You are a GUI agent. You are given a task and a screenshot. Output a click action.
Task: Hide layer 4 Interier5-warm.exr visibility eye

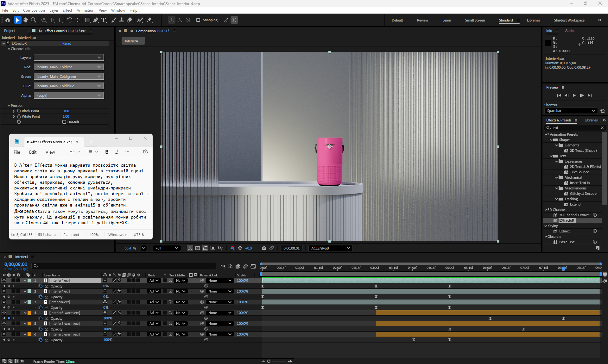[4, 313]
